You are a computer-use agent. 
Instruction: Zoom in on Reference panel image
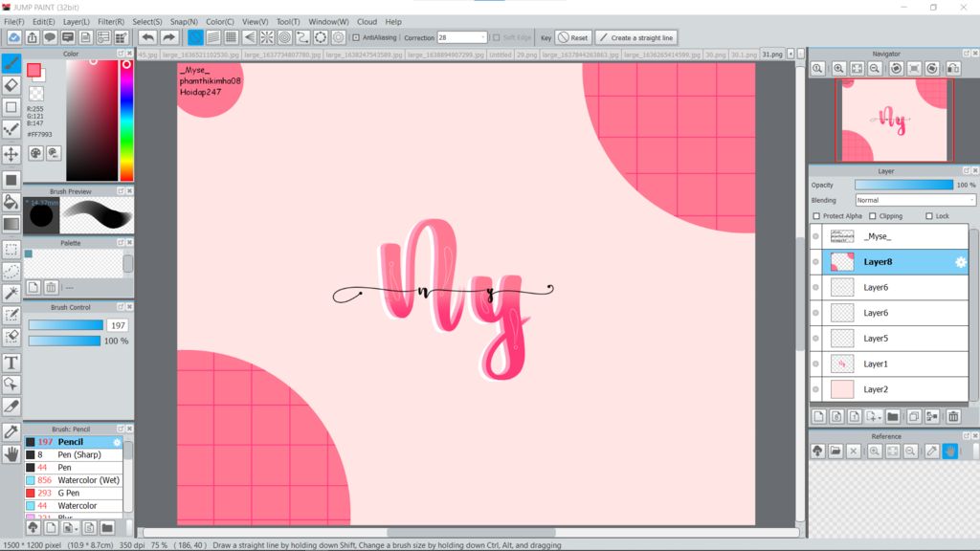coord(875,452)
